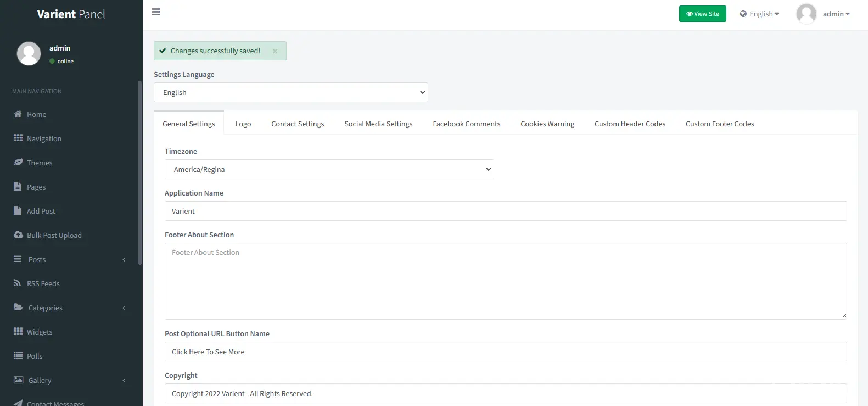
Task: Click the Add Post file icon
Action: [18, 211]
